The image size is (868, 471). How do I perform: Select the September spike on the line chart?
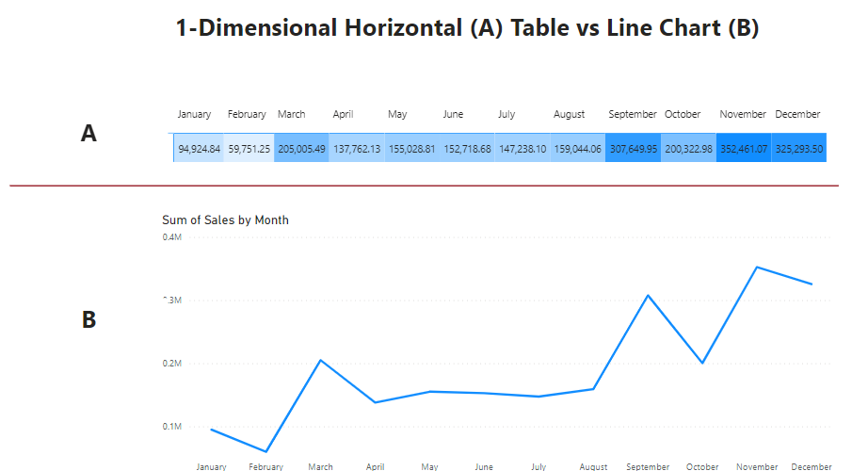(x=648, y=296)
